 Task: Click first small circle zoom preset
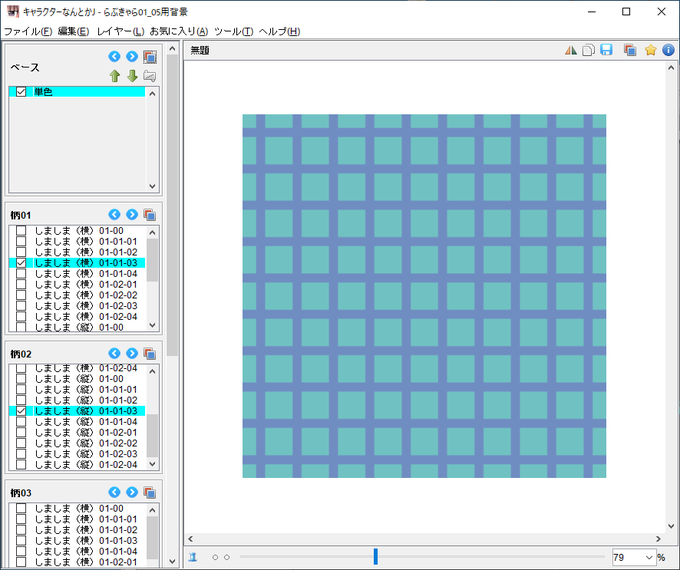pyautogui.click(x=215, y=557)
